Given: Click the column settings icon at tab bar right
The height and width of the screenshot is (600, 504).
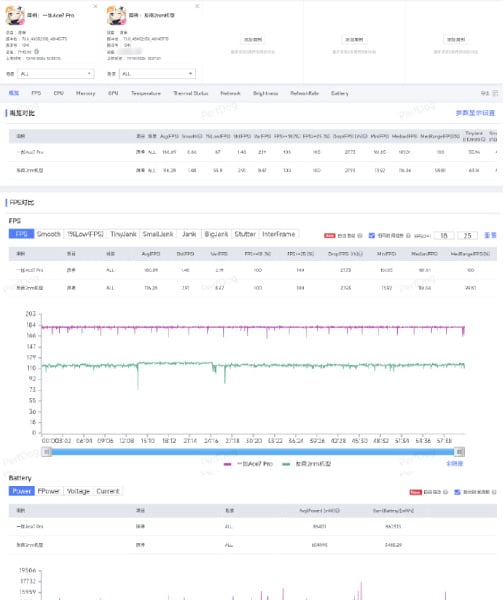Looking at the screenshot, I should click(495, 93).
